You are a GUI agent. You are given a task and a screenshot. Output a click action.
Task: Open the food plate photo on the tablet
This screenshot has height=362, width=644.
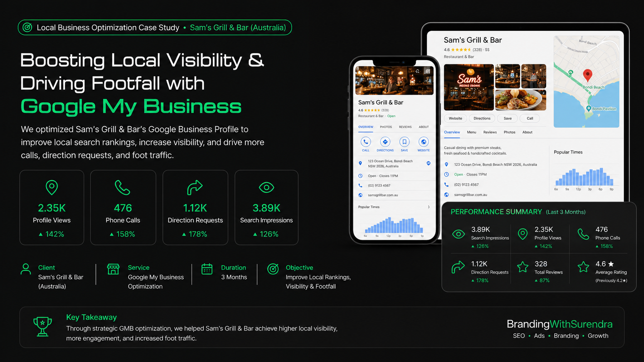[x=520, y=100]
